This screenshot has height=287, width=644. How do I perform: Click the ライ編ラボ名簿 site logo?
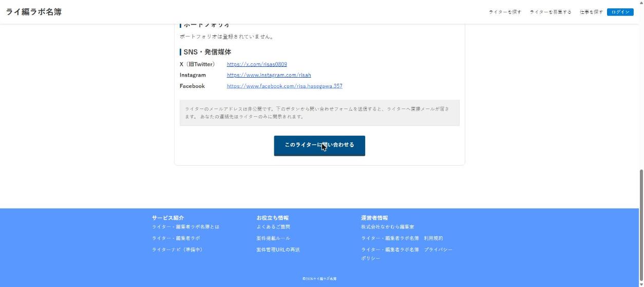[x=34, y=12]
